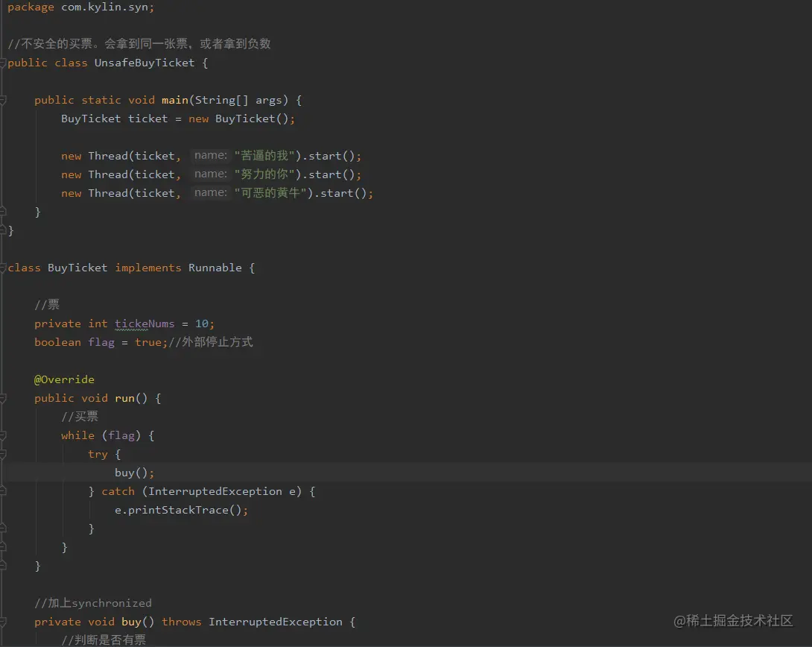This screenshot has width=812, height=647.
Task: Click 'while' keyword of the flag loop
Action: click(77, 435)
